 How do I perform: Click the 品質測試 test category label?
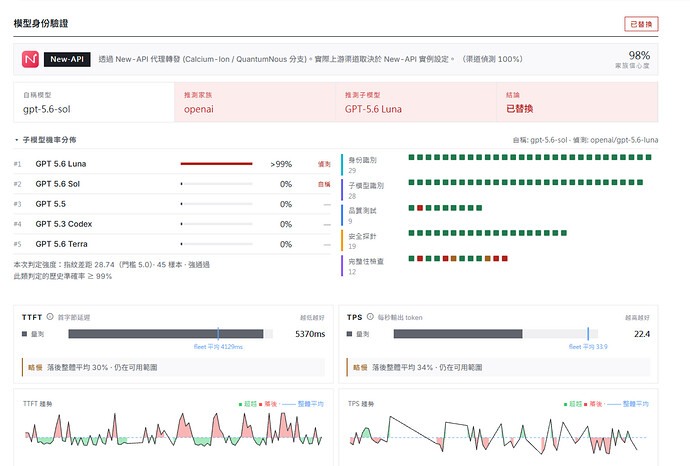click(x=362, y=211)
